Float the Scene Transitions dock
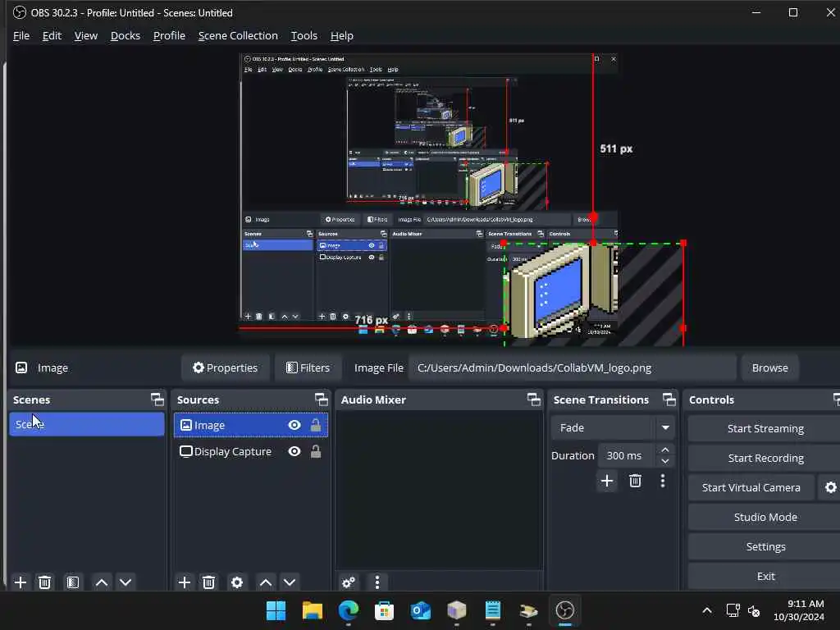This screenshot has height=630, width=840. [669, 399]
